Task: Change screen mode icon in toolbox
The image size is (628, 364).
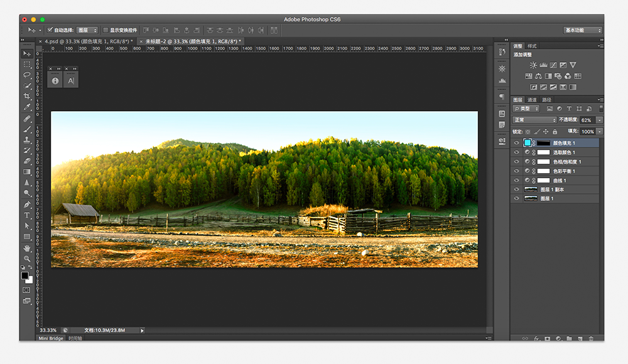Action: pyautogui.click(x=26, y=301)
